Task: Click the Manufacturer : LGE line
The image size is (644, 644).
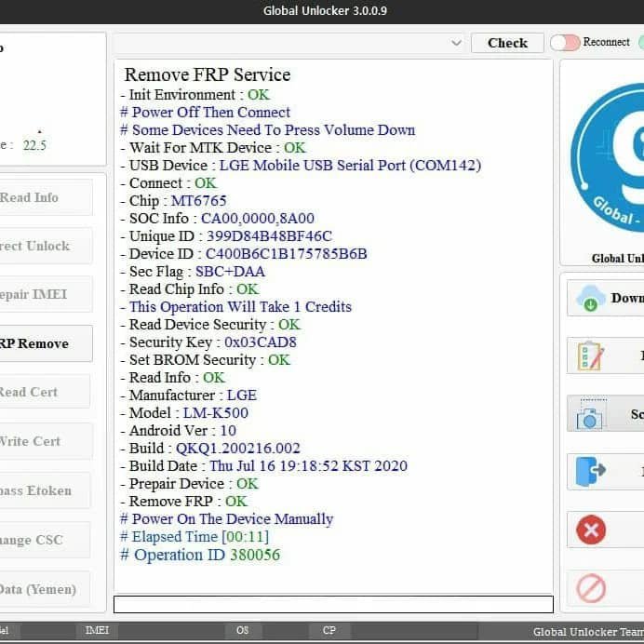Action: coord(189,396)
